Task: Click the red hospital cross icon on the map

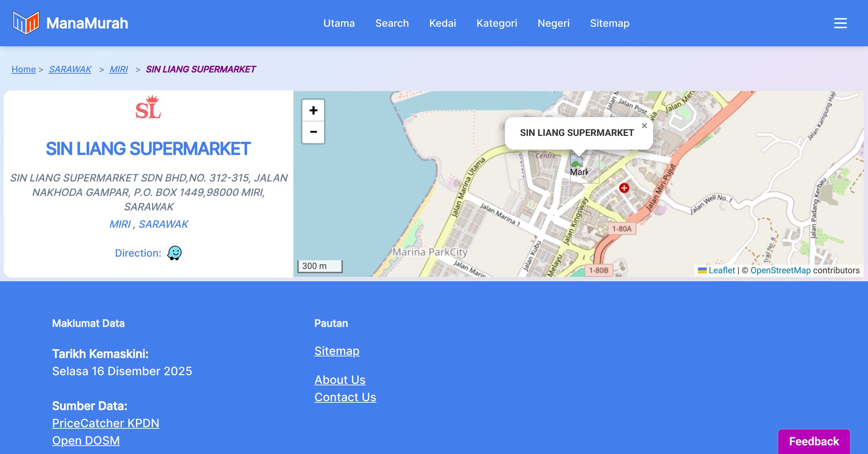Action: [624, 188]
